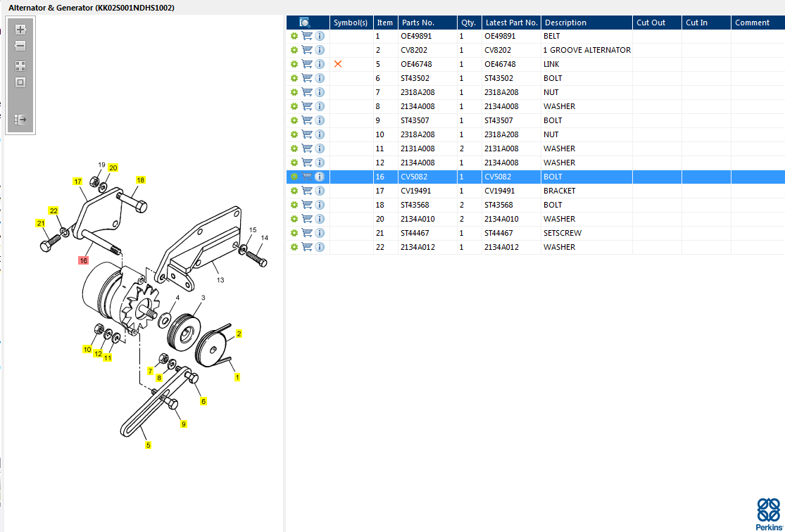Add OE49891 BELT to cart

point(307,36)
